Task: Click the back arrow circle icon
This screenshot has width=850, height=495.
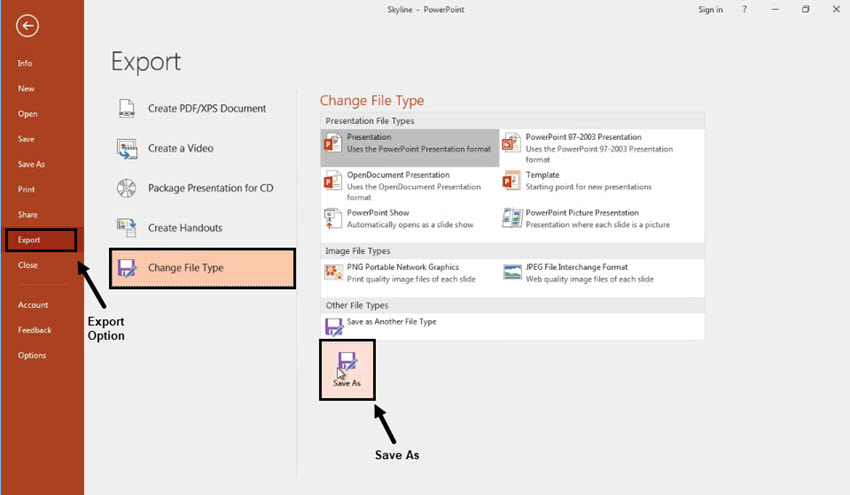Action: coord(27,25)
